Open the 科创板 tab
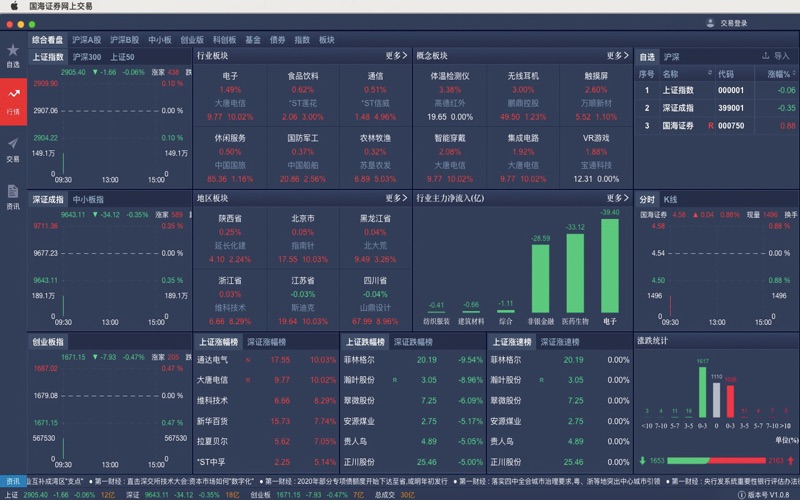The width and height of the screenshot is (800, 500). 224,40
